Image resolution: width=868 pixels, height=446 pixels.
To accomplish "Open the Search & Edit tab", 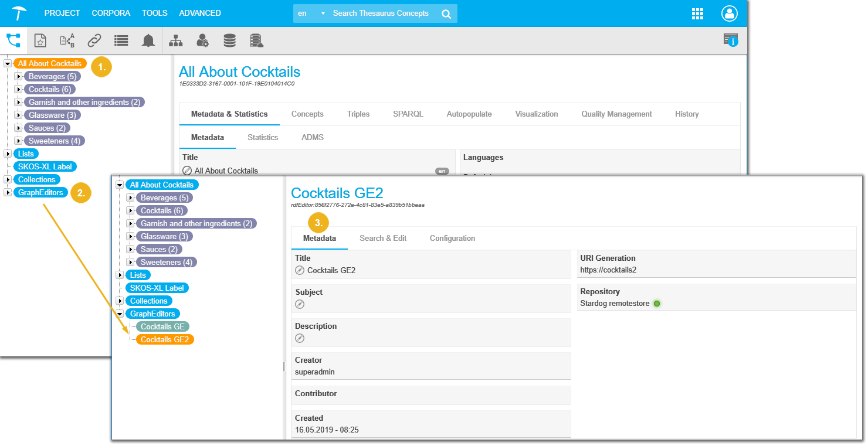I will pos(382,238).
